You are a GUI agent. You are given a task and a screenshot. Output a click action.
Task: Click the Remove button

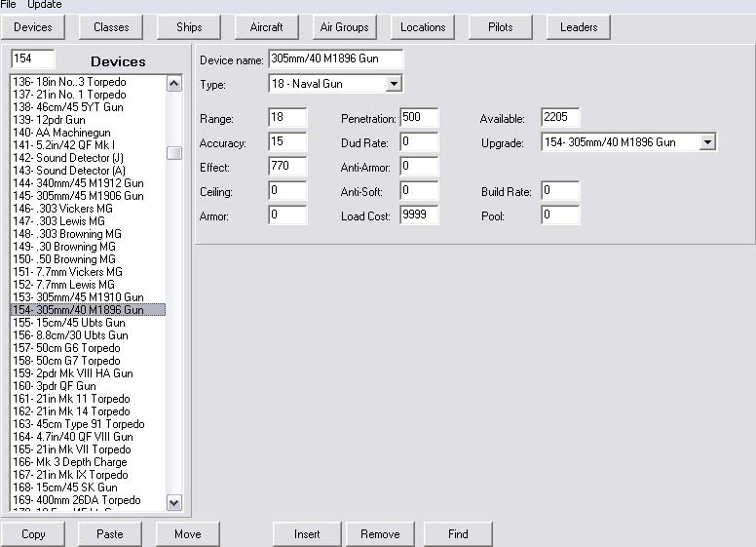click(x=380, y=534)
